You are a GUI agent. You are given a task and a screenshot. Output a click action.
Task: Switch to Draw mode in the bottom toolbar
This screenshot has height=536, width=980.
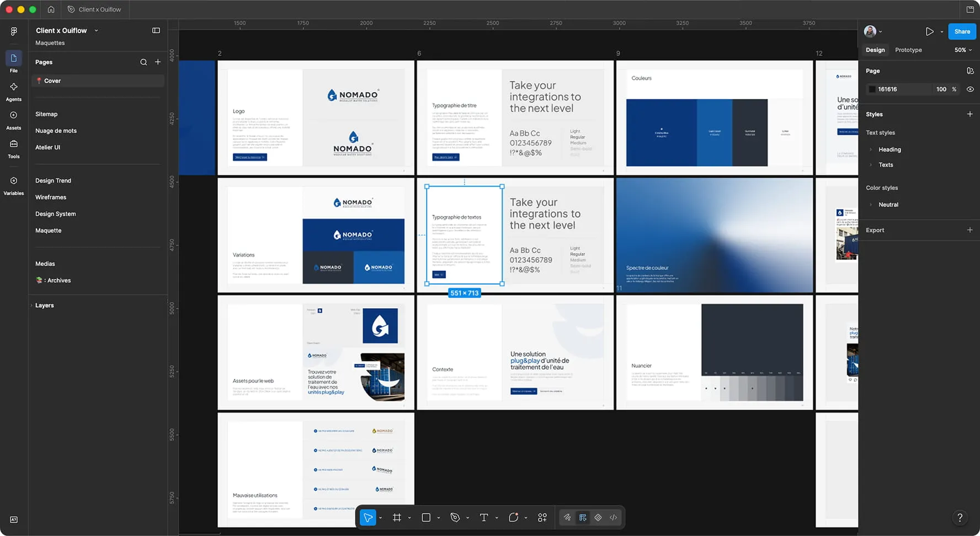[567, 517]
